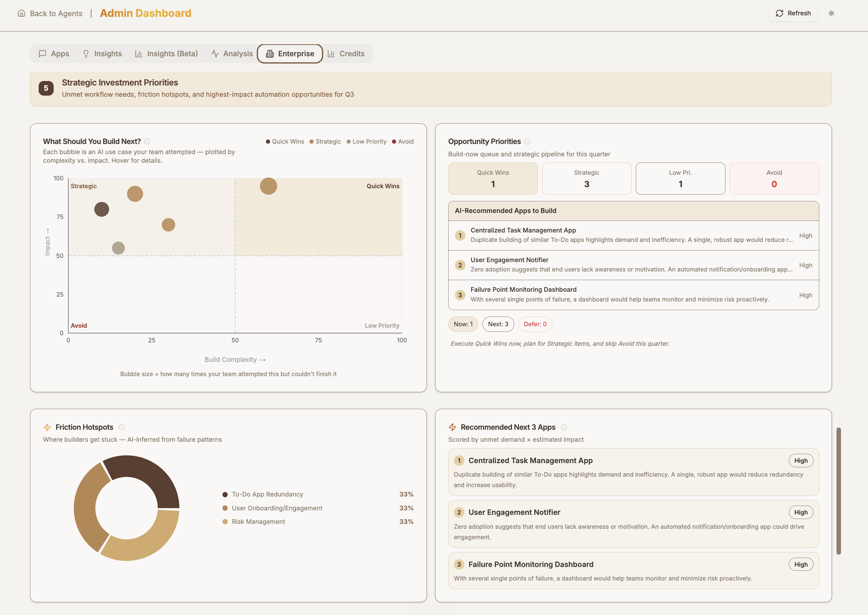Screen dimensions: 868x615
Task: Click the To-Do App Redundancy legend item
Action: [x=318, y=495]
